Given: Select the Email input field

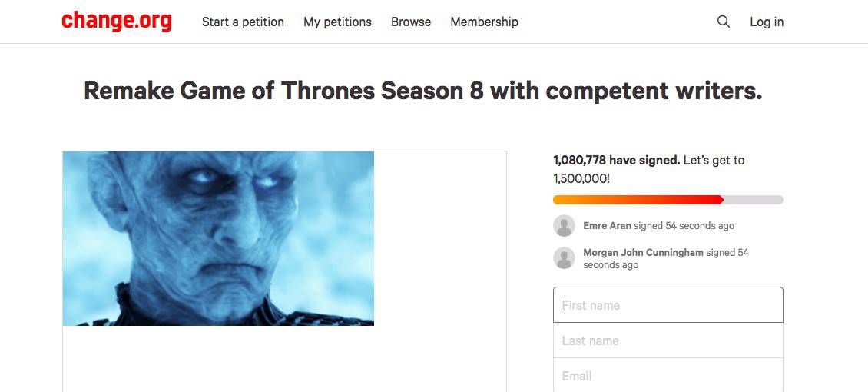Looking at the screenshot, I should click(x=668, y=375).
